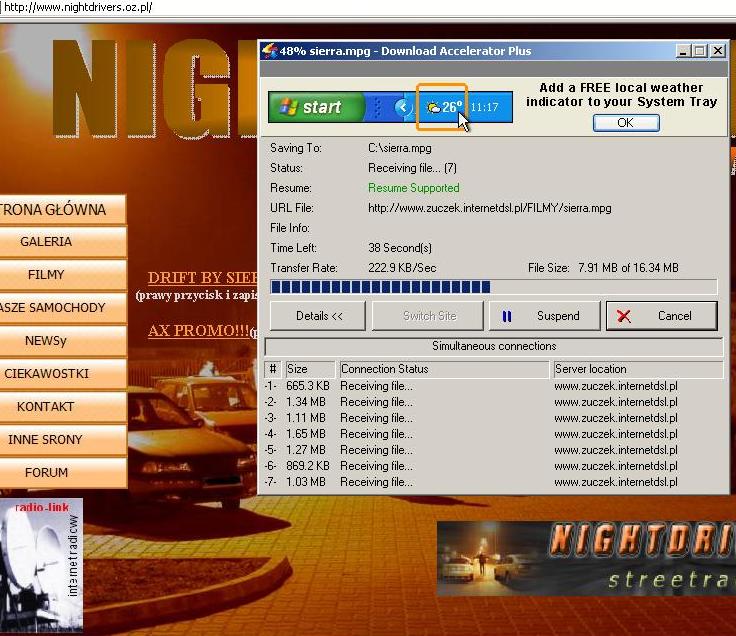Click the 38 Second(s) time left value

pyautogui.click(x=400, y=248)
